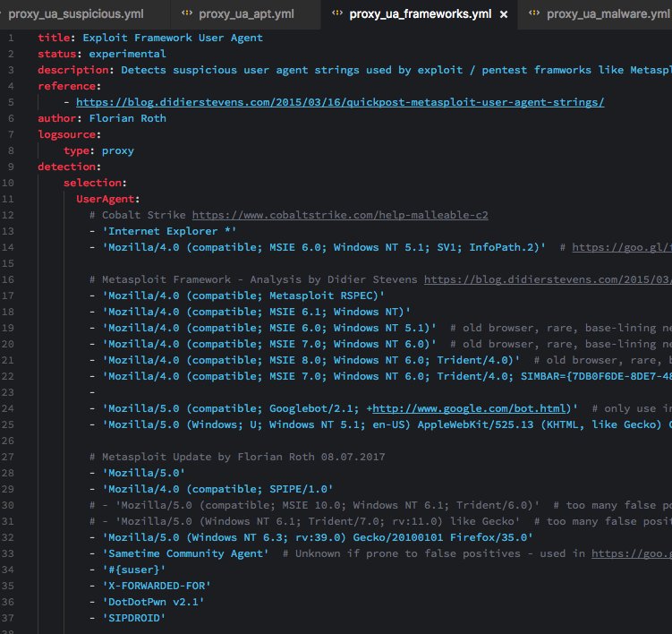Click the 'selection' key
This screenshot has height=634, width=672.
point(92,183)
